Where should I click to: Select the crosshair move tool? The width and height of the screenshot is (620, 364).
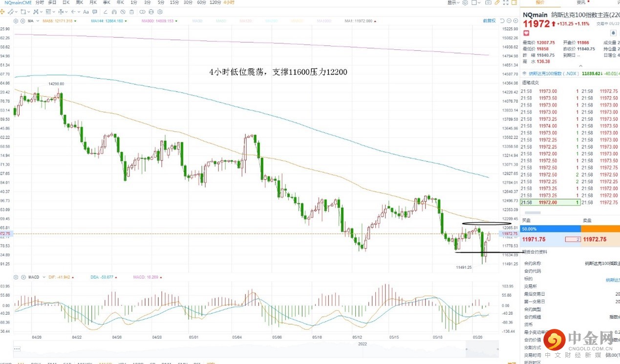pos(2,12)
